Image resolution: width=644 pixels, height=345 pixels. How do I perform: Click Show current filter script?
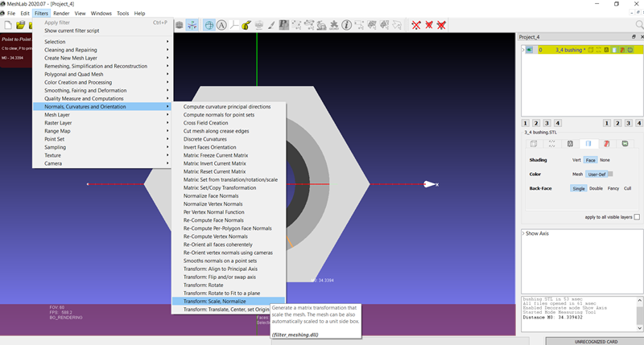point(103,31)
